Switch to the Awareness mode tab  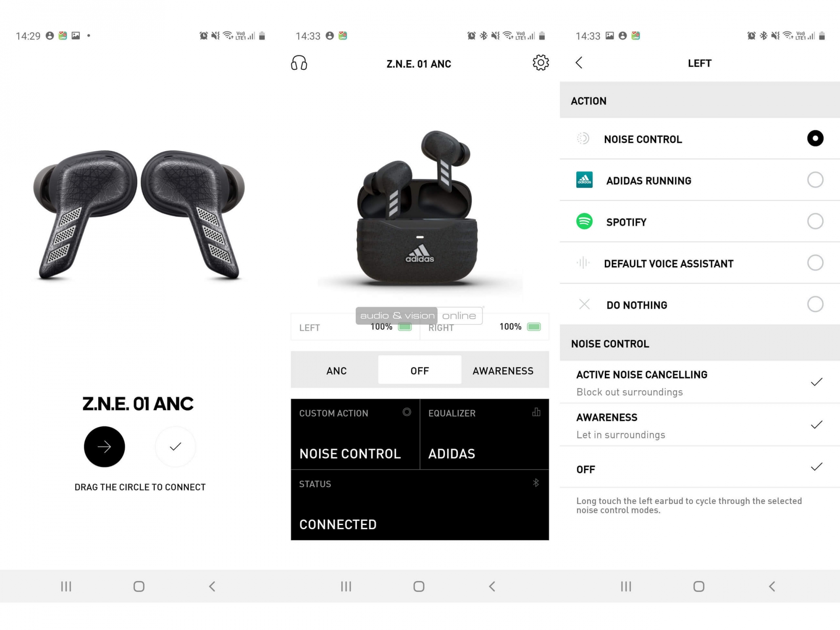pyautogui.click(x=503, y=370)
